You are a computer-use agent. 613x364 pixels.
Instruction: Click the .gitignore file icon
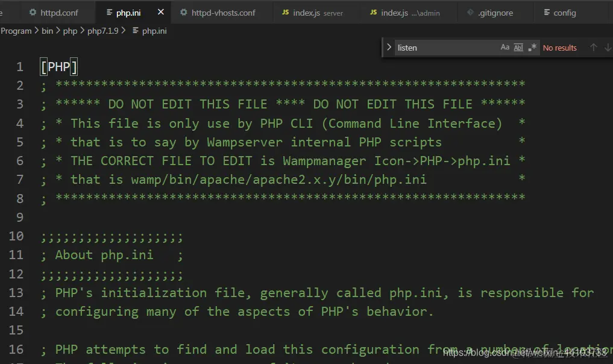pyautogui.click(x=470, y=12)
